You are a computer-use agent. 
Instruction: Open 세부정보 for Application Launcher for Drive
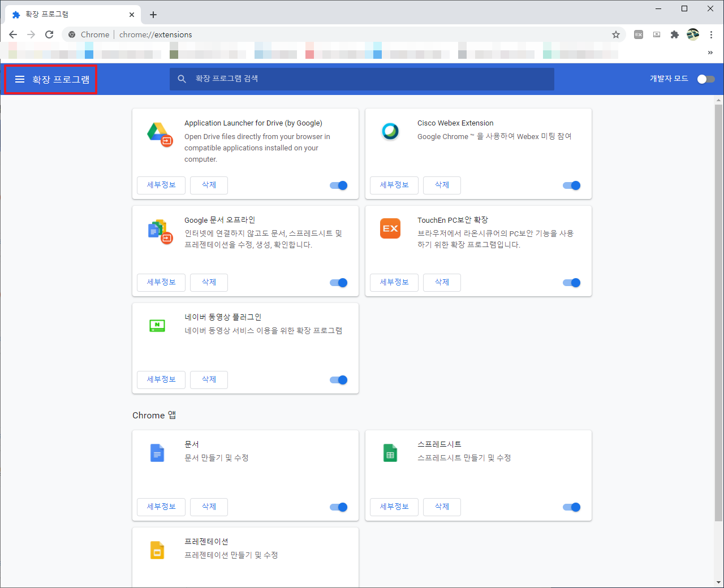(161, 185)
